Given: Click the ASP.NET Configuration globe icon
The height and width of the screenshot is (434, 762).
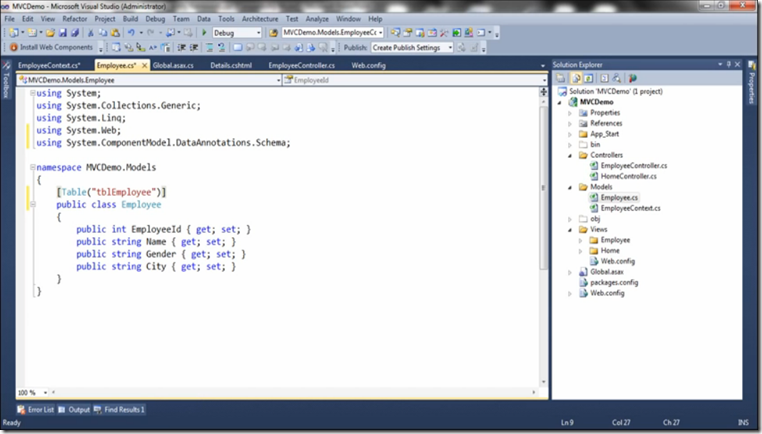Looking at the screenshot, I should (632, 78).
